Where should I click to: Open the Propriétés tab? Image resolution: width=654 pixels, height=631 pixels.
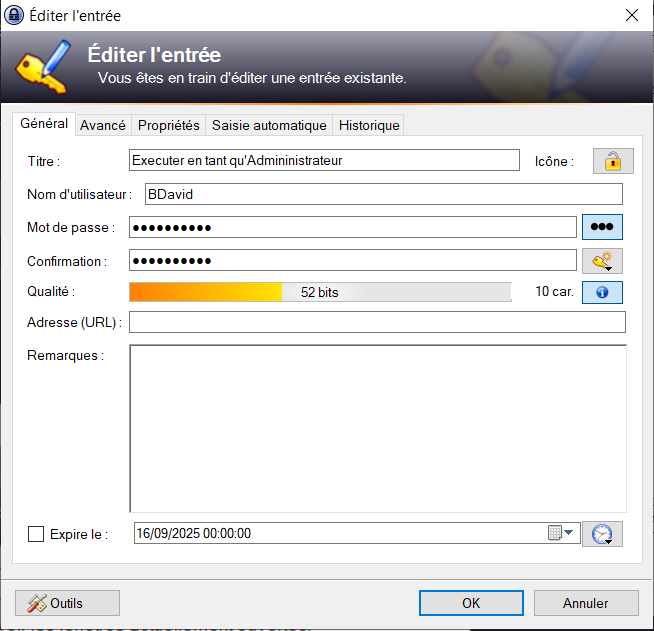tap(169, 125)
